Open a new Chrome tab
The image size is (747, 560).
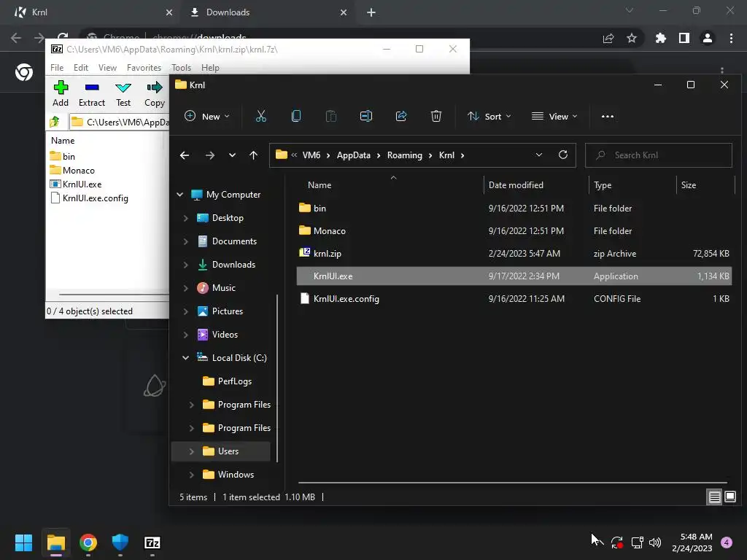371,12
